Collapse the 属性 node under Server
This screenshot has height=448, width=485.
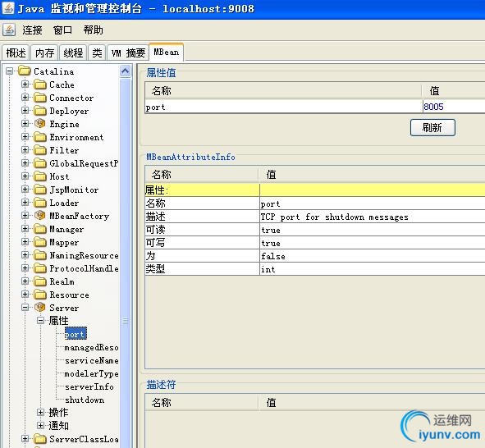tap(40, 320)
